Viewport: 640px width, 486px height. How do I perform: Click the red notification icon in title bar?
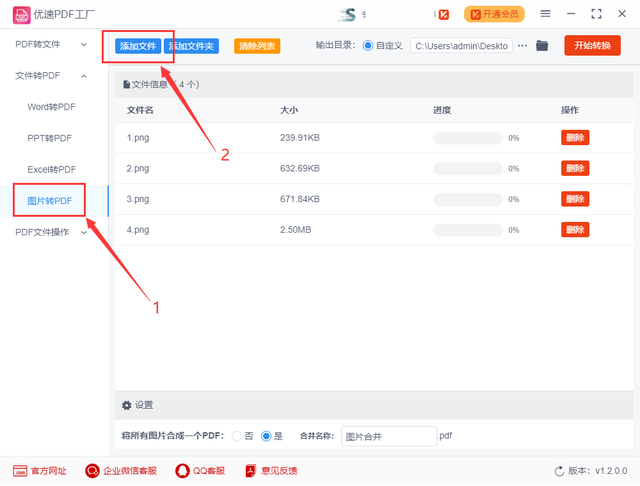[444, 15]
